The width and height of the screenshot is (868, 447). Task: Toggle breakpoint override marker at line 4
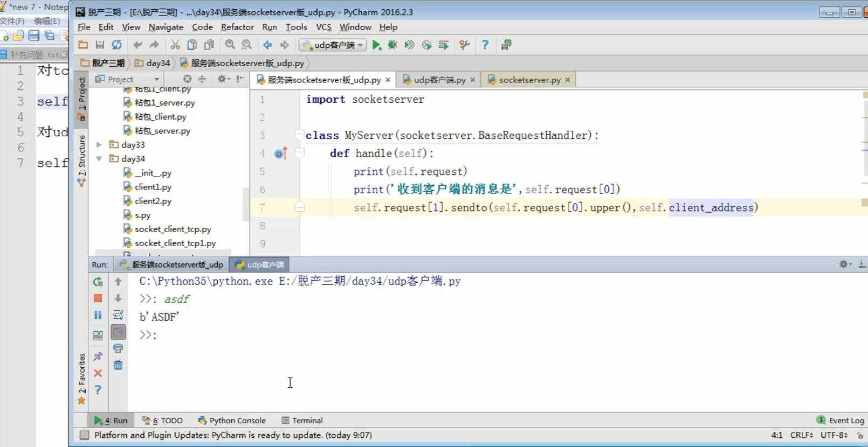(x=281, y=153)
